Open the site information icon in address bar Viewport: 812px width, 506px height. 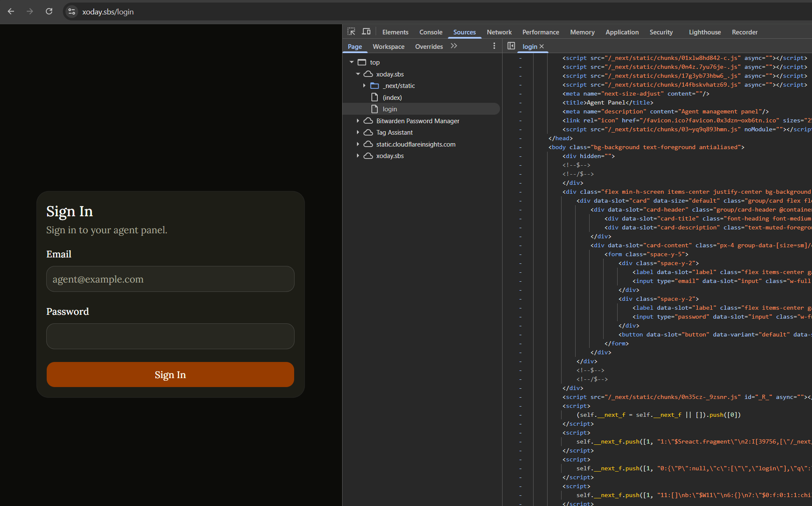[72, 11]
